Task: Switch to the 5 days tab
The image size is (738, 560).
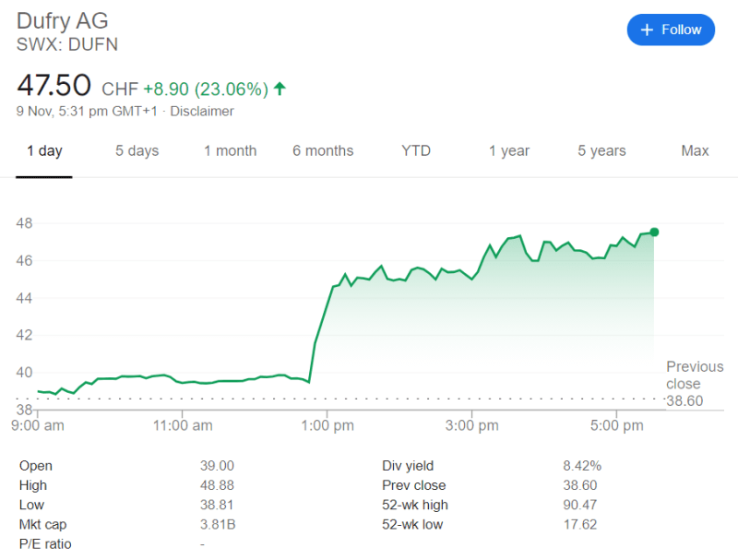Action: 137,151
